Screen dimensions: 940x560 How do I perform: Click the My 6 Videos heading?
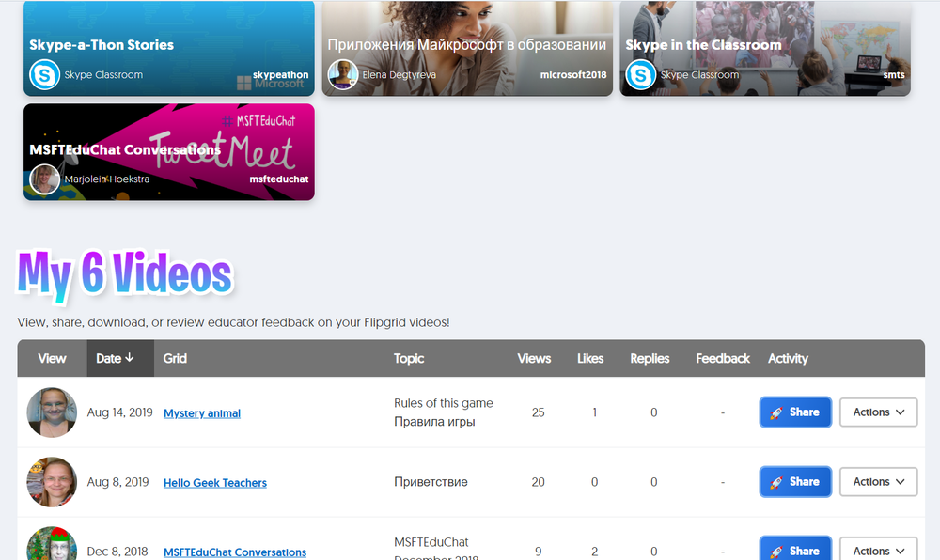125,275
